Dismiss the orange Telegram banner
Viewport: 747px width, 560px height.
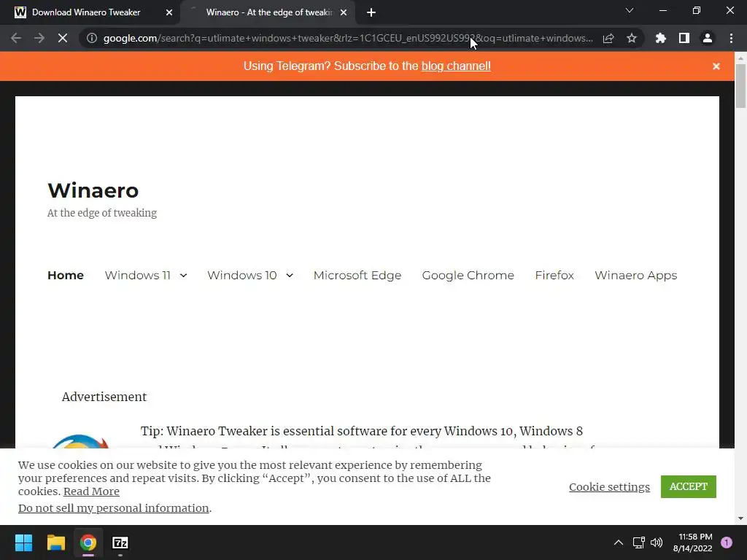716,66
